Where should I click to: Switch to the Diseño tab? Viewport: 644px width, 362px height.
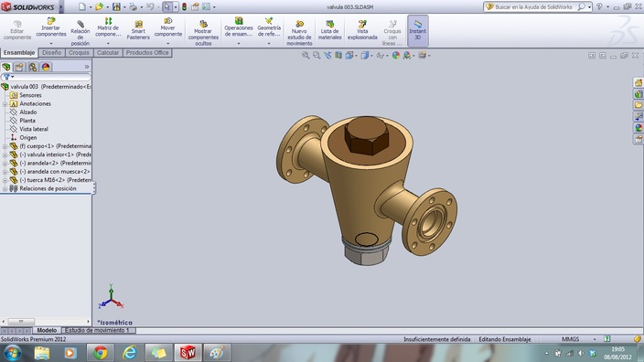pos(52,52)
